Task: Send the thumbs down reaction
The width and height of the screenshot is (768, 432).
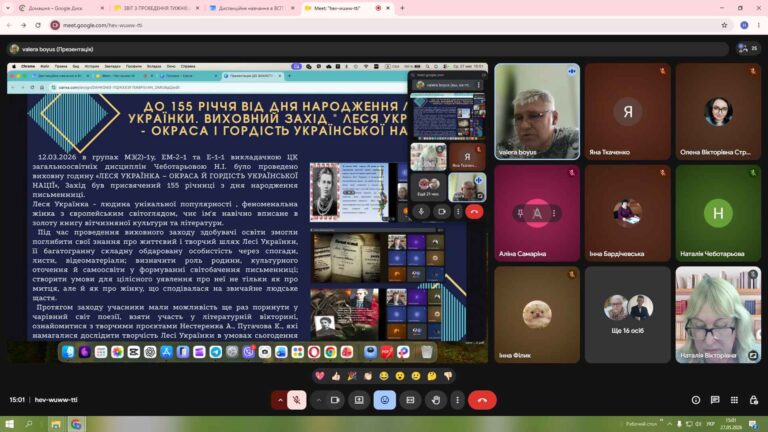Action: [448, 376]
